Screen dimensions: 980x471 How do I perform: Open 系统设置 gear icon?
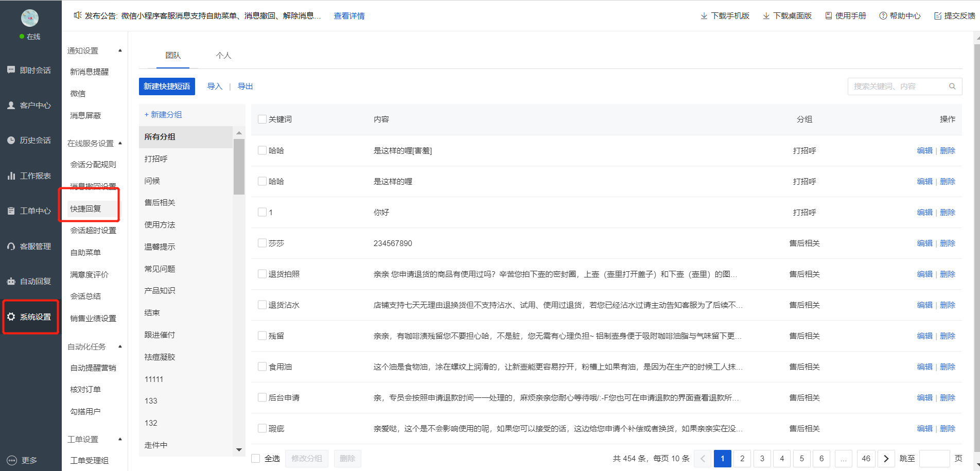click(11, 317)
